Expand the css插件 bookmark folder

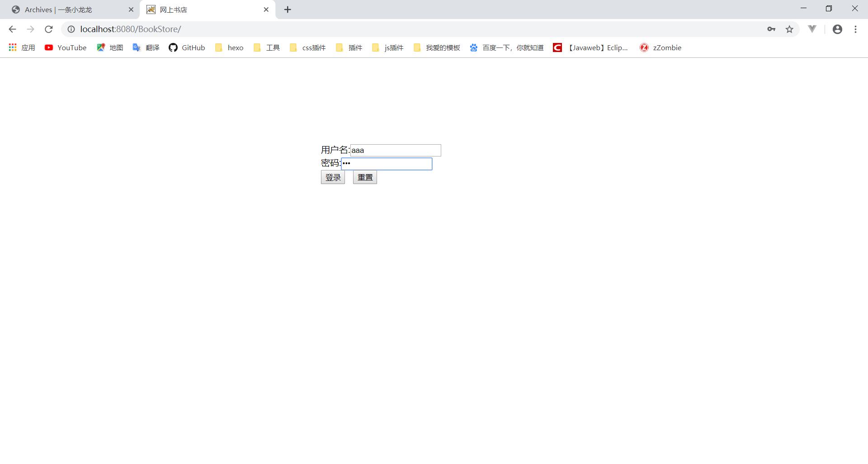(x=308, y=47)
